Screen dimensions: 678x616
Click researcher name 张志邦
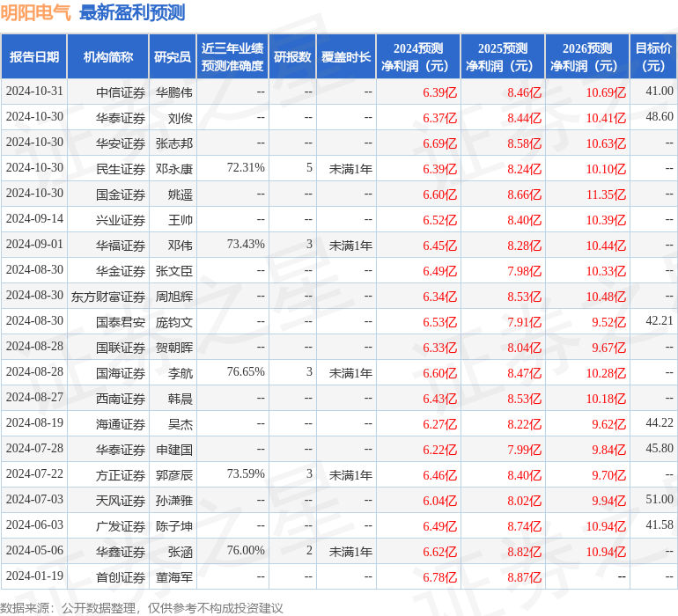coord(173,143)
